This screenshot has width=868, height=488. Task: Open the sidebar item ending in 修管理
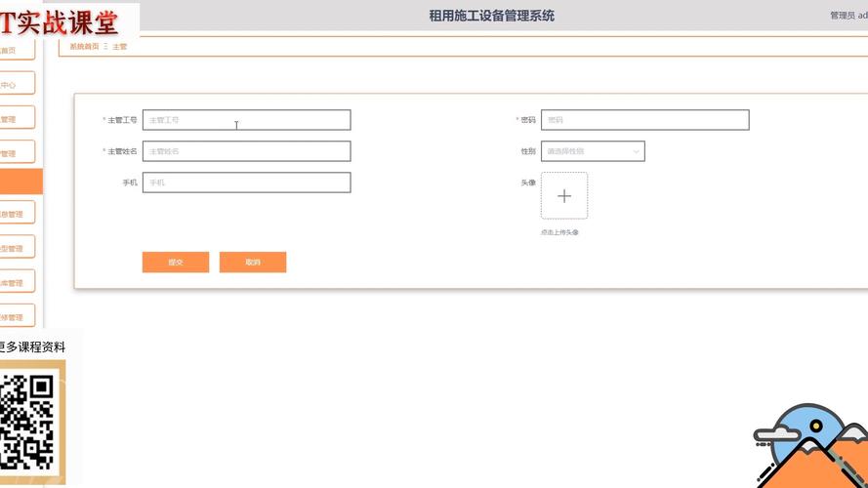pyautogui.click(x=17, y=316)
